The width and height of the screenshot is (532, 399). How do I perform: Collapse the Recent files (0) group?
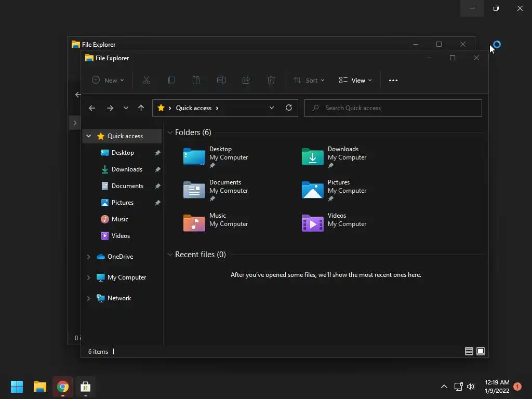point(170,255)
